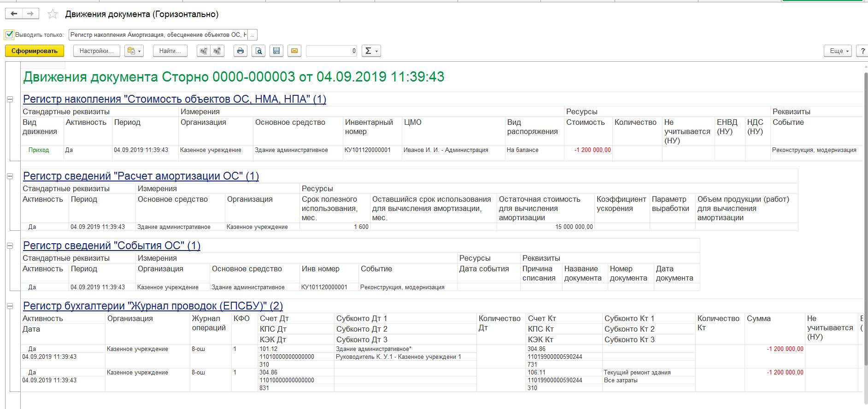Select cost value '-1 200 000,00' in first register
The image size is (868, 409).
[592, 150]
